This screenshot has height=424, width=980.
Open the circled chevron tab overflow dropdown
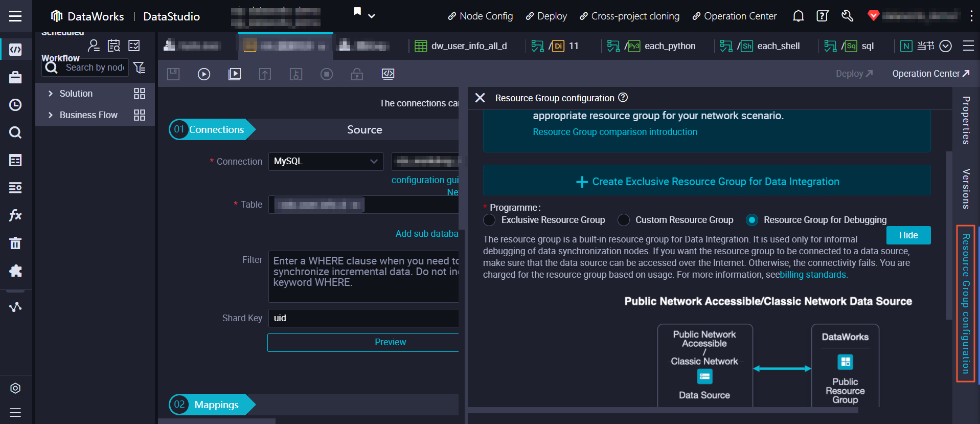coord(946,46)
